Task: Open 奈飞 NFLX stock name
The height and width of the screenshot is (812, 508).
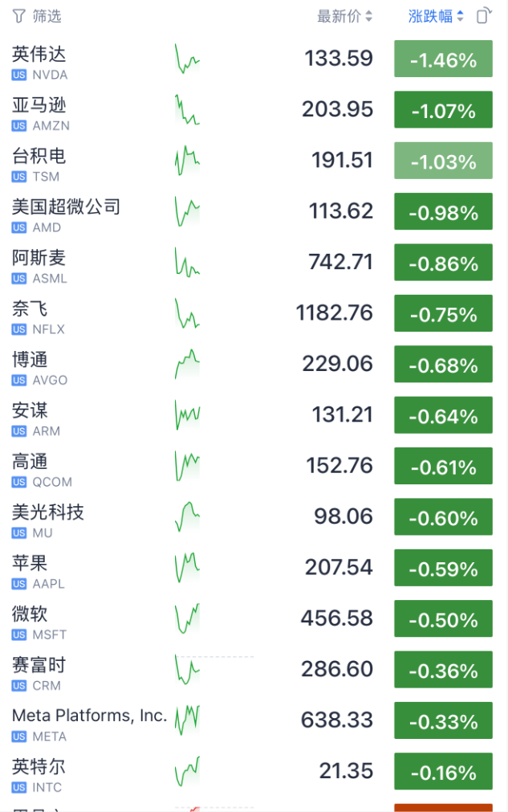Action: pyautogui.click(x=30, y=308)
